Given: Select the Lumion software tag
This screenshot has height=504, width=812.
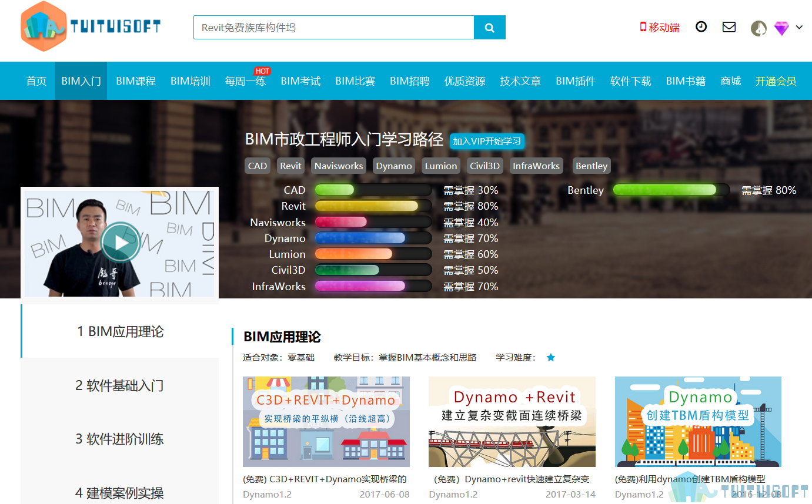Looking at the screenshot, I should click(441, 166).
